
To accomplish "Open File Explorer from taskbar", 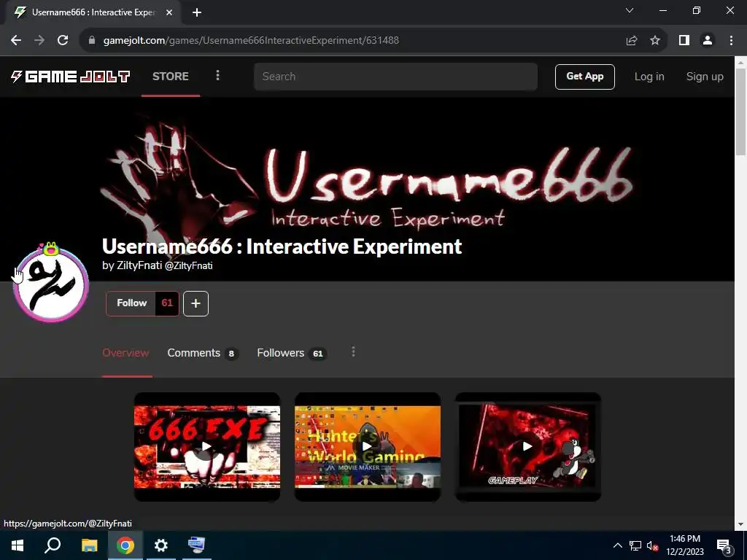I will coord(89,545).
